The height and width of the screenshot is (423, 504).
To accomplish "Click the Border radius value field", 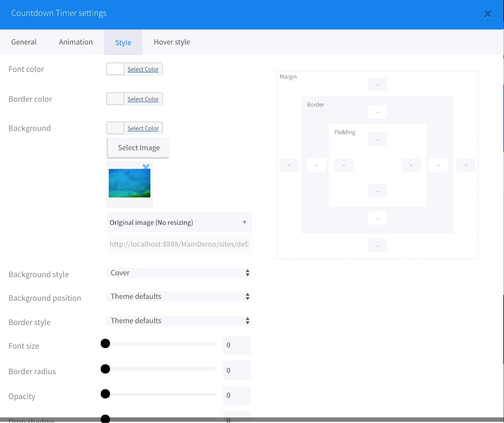I will [237, 370].
